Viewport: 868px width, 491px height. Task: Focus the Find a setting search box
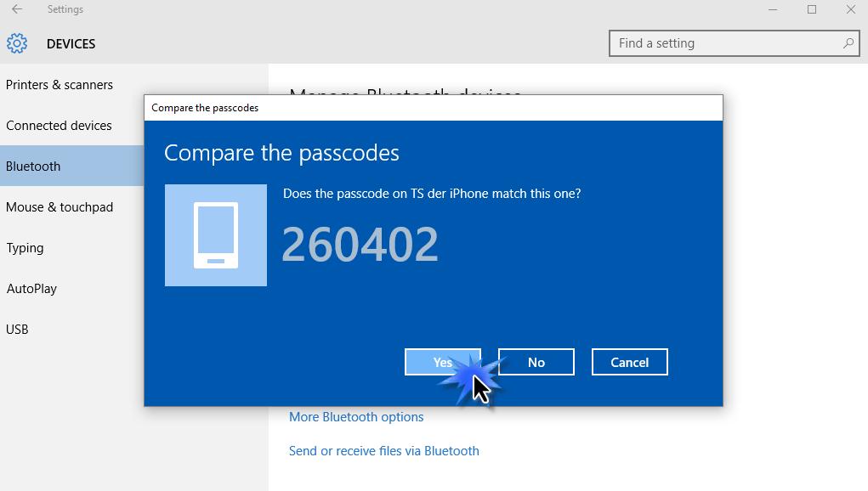734,43
